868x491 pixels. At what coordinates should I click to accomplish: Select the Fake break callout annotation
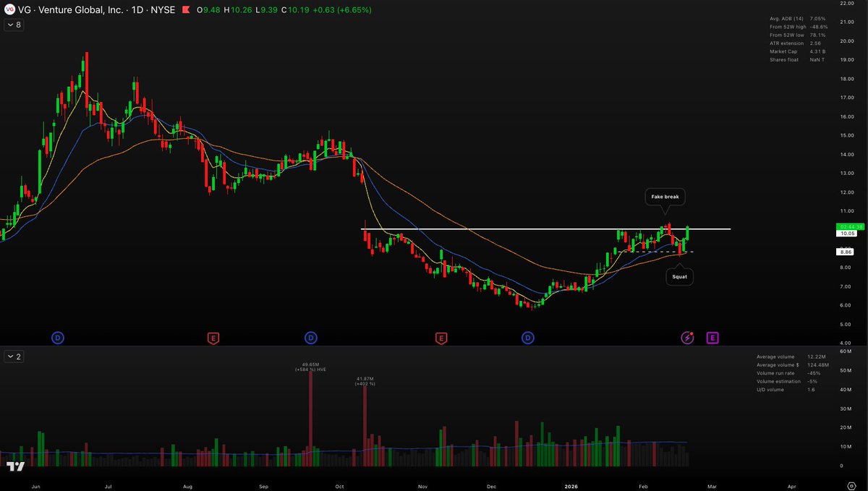click(x=663, y=197)
